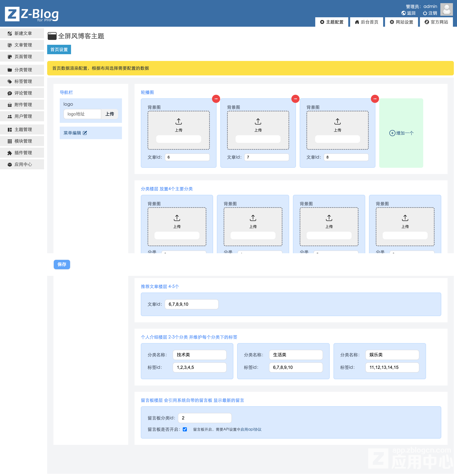Click the 文章Id field containing 8
Image resolution: width=457 pixels, height=476 pixels.
346,157
